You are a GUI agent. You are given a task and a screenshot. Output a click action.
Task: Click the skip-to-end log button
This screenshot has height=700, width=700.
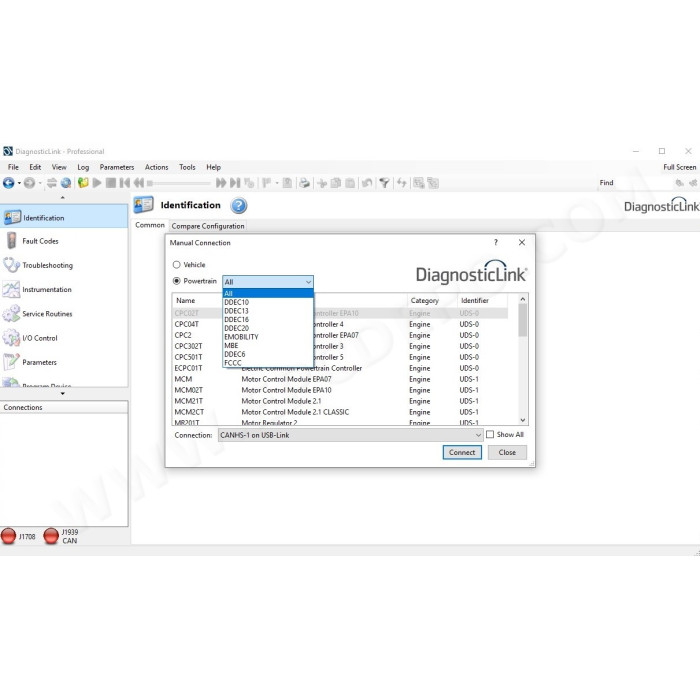coord(235,183)
